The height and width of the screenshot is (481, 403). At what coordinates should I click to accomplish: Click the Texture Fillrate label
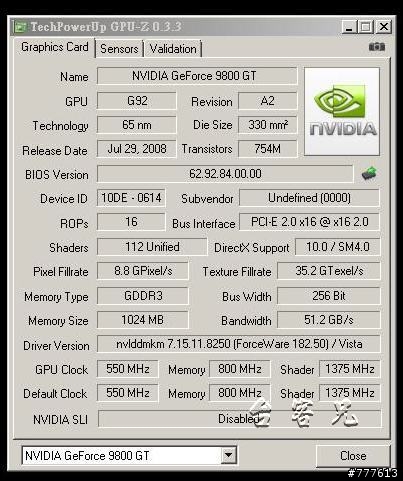237,272
